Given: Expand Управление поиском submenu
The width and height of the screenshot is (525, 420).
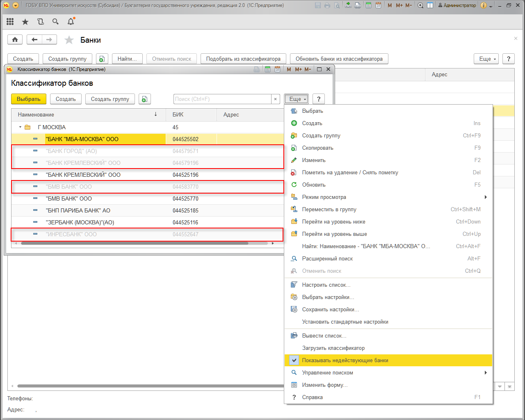Looking at the screenshot, I should tap(388, 372).
